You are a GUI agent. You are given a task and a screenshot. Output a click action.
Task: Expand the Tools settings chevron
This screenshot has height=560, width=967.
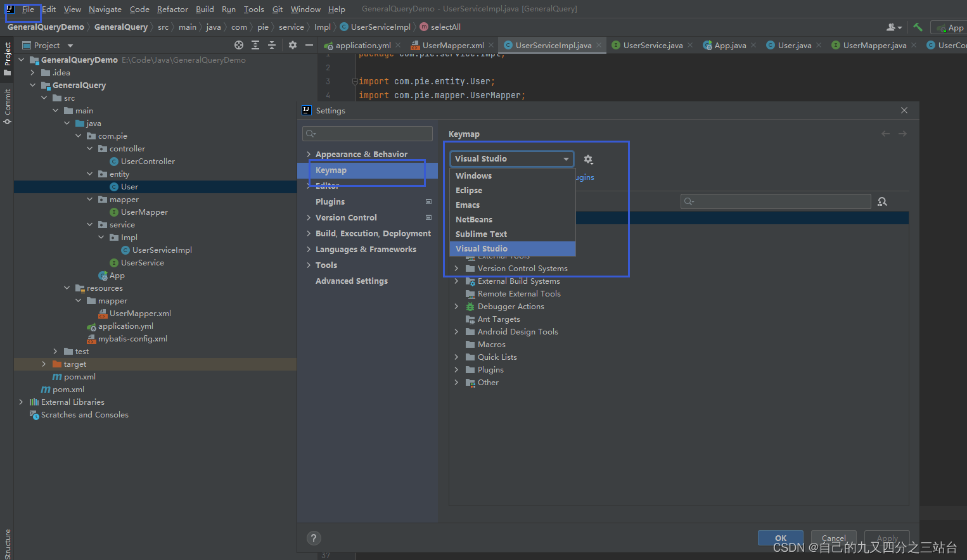(309, 265)
